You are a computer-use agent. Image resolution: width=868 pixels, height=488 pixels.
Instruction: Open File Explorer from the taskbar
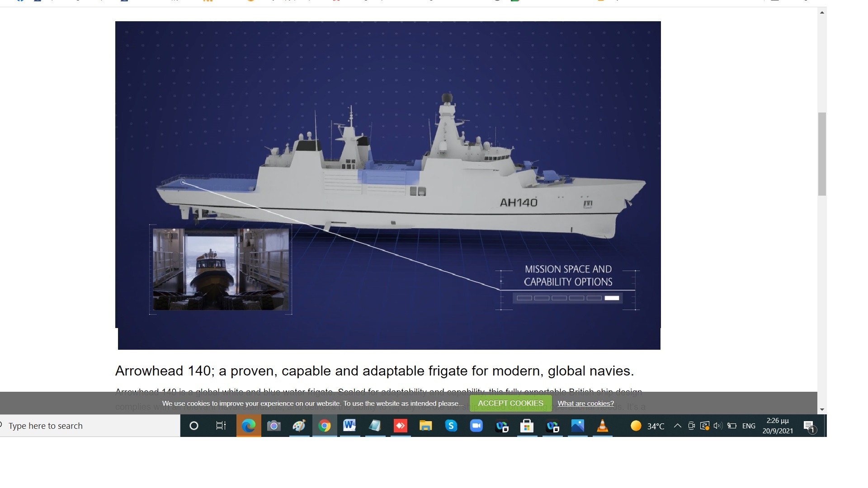(x=425, y=426)
